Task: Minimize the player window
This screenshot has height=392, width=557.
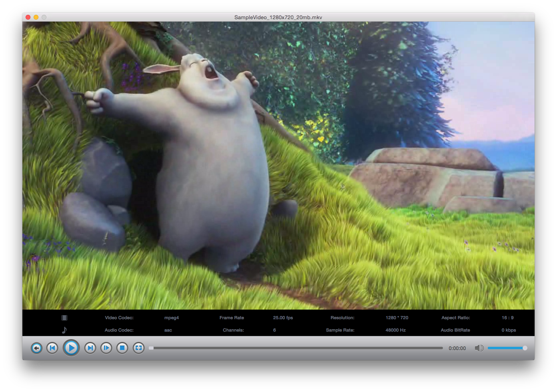Action: pos(36,17)
